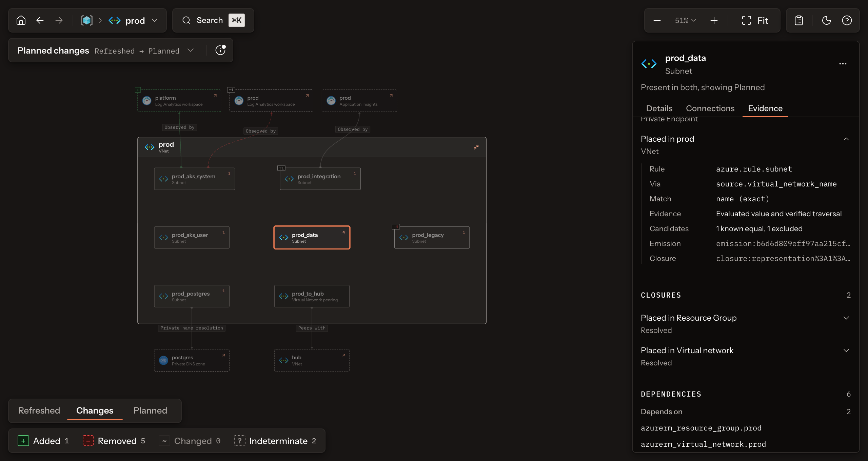The image size is (868, 461).
Task: Collapse the prod VNet group
Action: [x=476, y=147]
